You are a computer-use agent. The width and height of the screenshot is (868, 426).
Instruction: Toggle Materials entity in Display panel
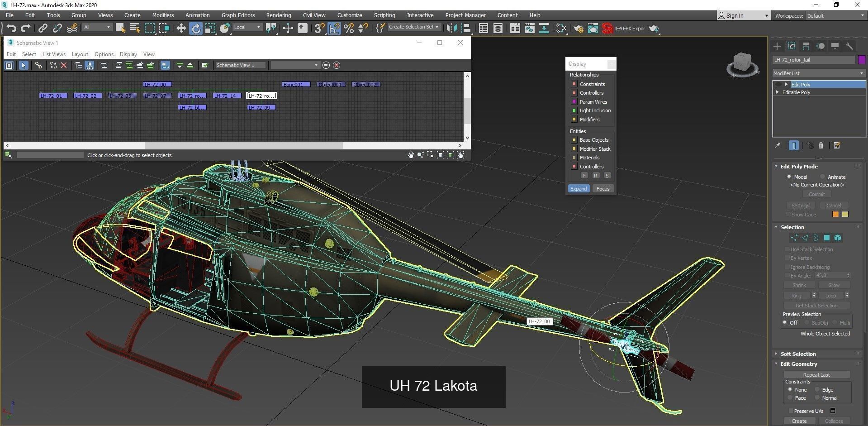click(574, 158)
